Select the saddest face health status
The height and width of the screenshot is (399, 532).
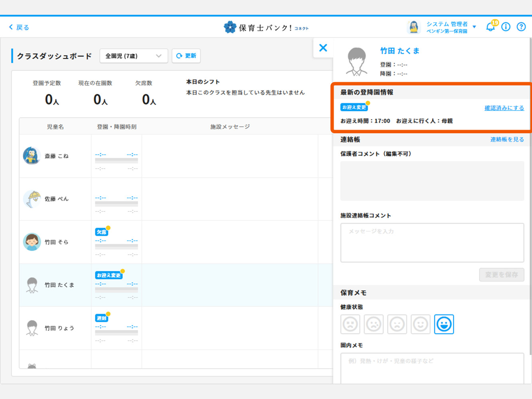(350, 324)
